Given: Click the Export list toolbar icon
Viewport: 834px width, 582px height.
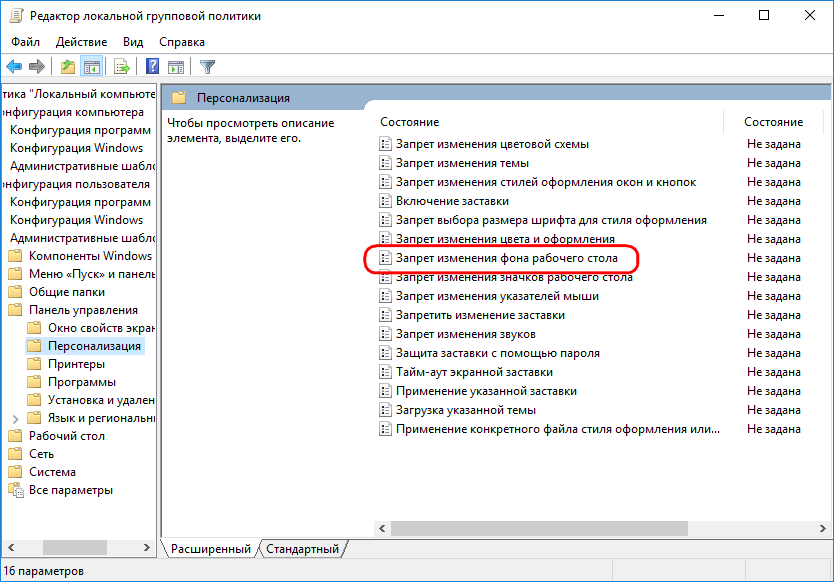Looking at the screenshot, I should 122,66.
